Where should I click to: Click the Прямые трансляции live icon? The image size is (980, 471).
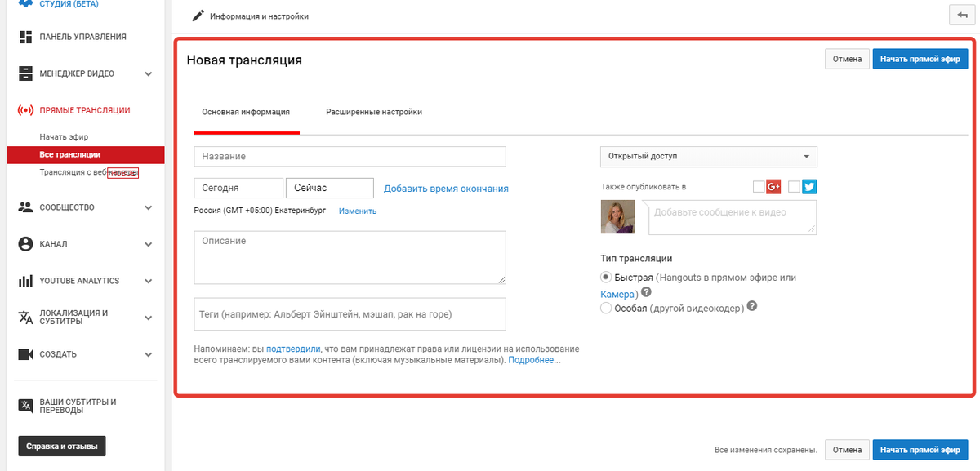[x=25, y=110]
